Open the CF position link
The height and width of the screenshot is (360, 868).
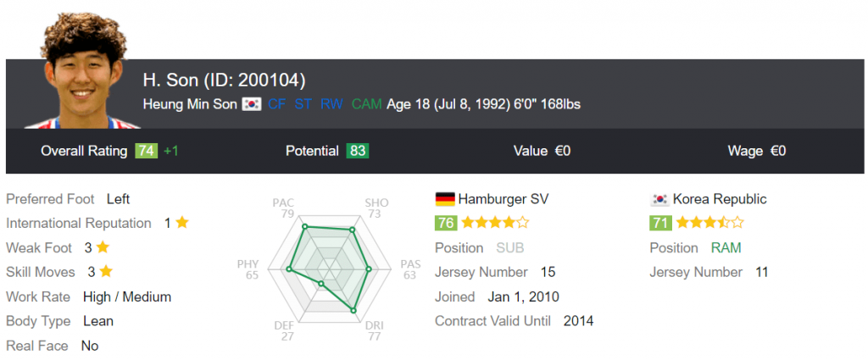pyautogui.click(x=277, y=104)
